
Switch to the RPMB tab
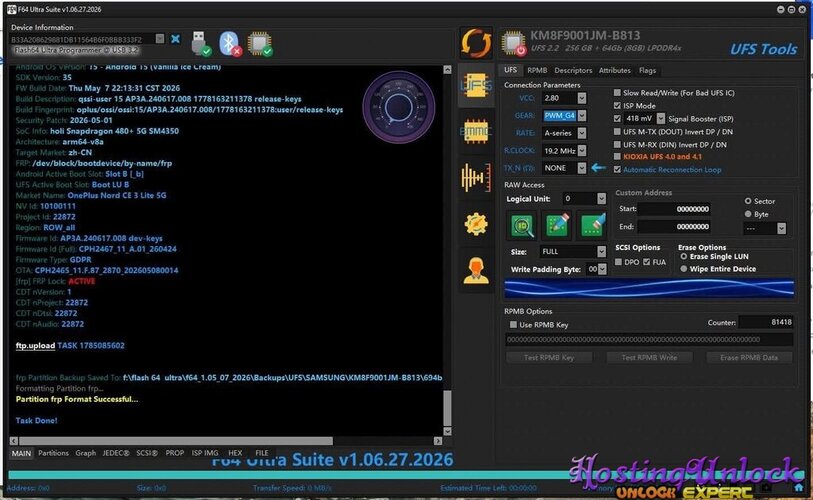point(537,71)
